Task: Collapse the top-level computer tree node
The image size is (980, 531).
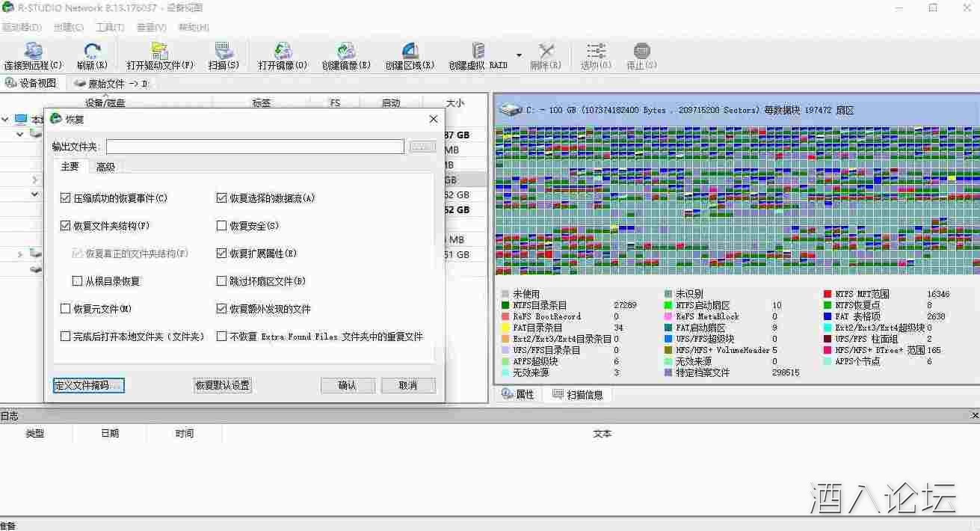Action: 6,120
